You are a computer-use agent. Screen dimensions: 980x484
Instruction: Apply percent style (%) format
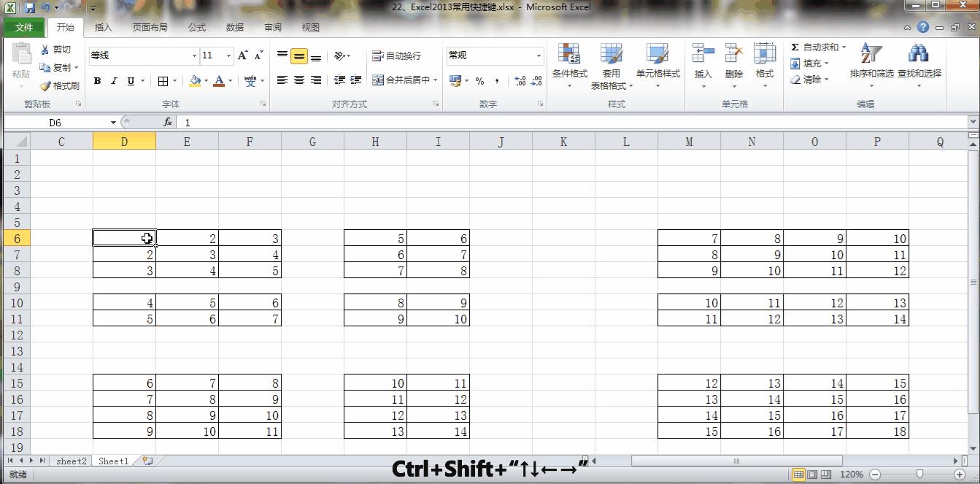[479, 81]
